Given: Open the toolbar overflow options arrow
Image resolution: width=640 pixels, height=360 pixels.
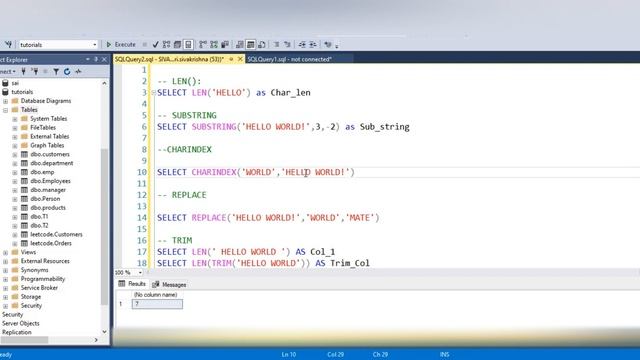Looking at the screenshot, I should [337, 46].
